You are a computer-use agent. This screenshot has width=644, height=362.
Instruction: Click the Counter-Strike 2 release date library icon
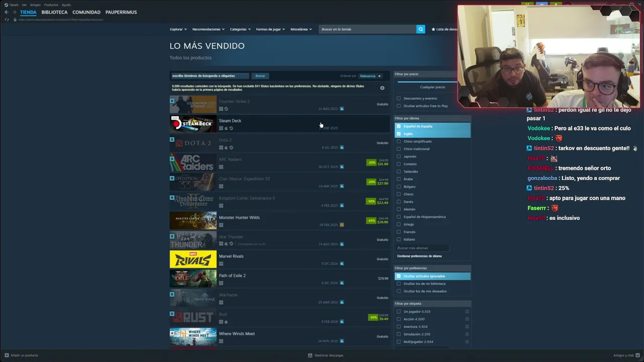pos(342,109)
